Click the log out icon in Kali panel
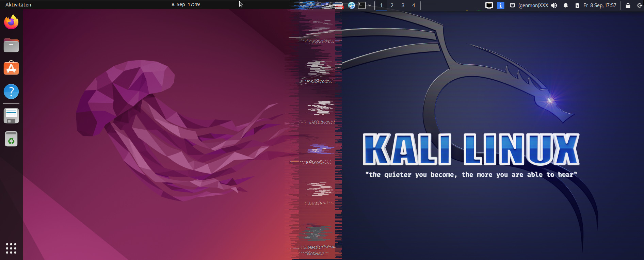 coord(640,5)
